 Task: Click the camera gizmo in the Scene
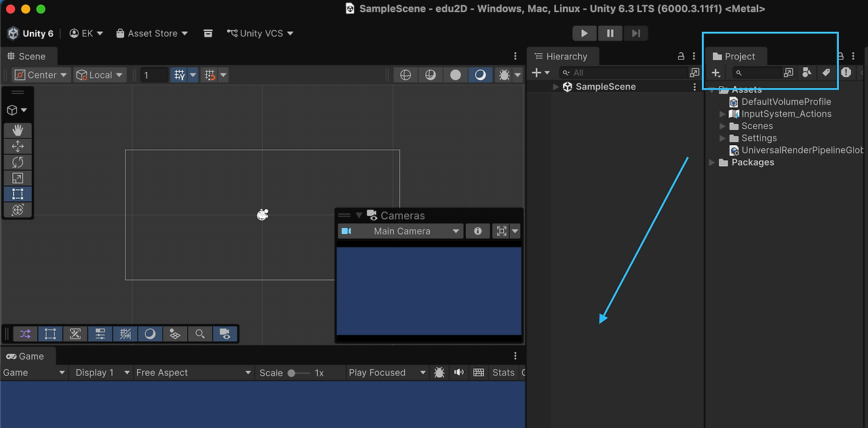263,215
